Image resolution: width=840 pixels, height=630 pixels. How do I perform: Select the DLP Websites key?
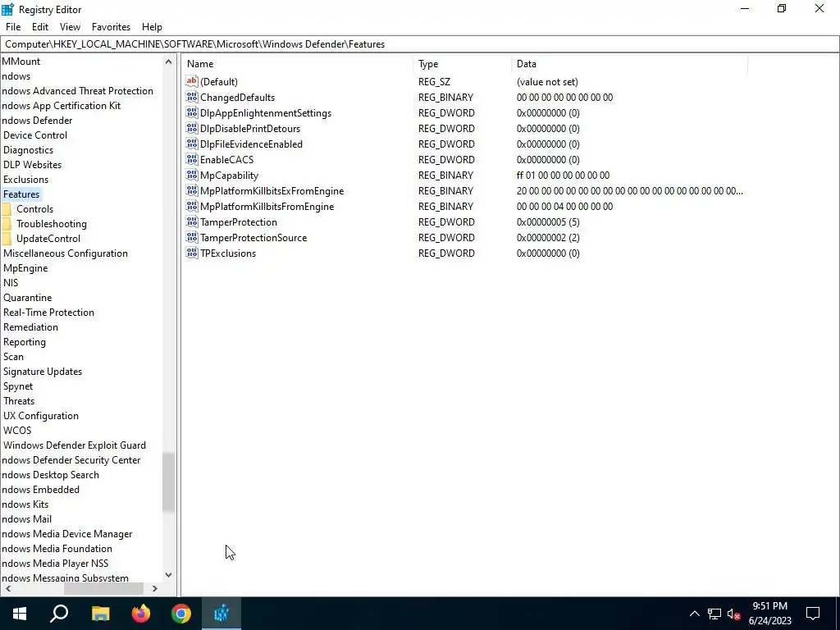[x=32, y=164]
